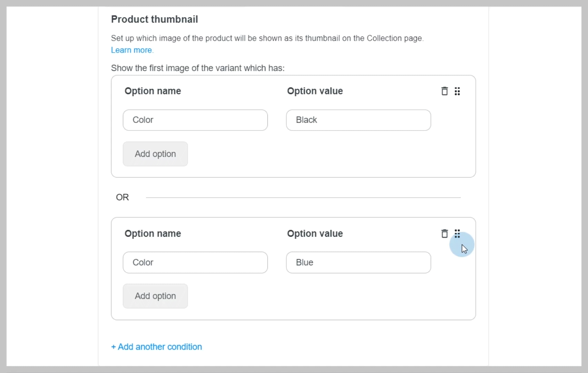The height and width of the screenshot is (373, 588).
Task: Click the Option value label in Blue condition
Action: click(315, 234)
